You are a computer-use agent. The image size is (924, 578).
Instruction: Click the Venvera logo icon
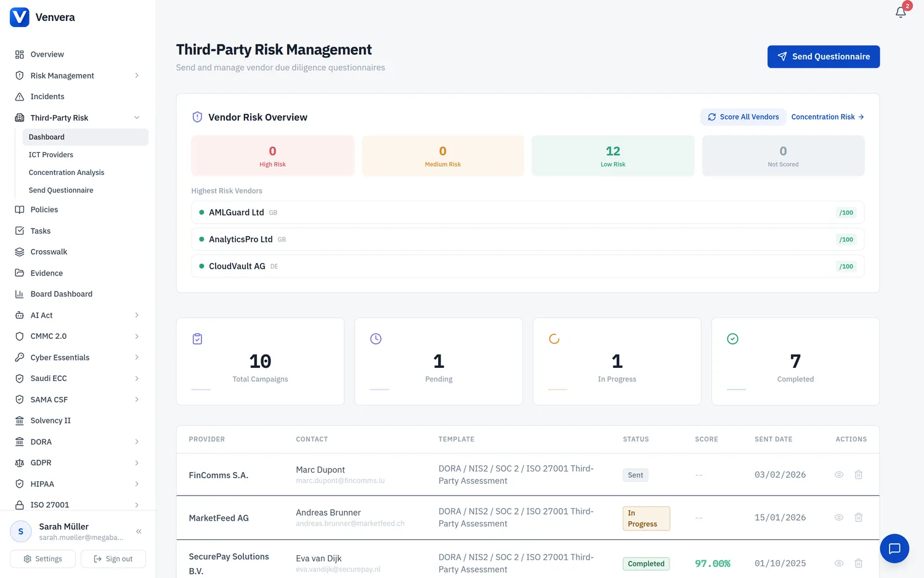pos(20,17)
